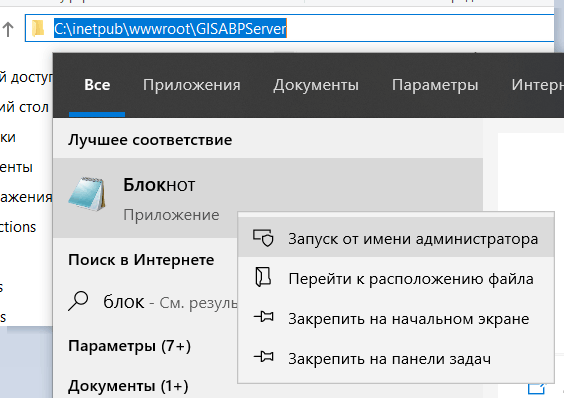Click the folder icon in the address bar
Viewport: 564px width, 398px height.
[x=37, y=28]
